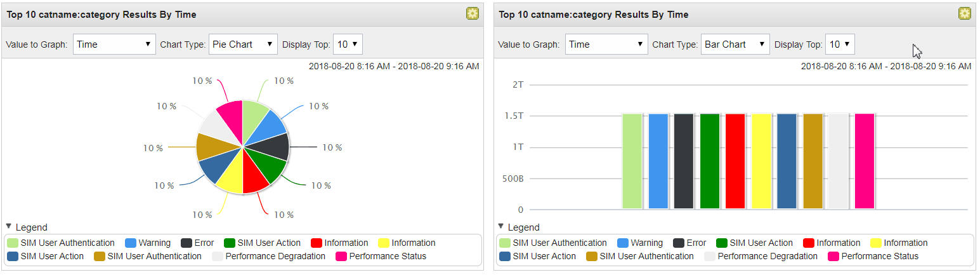Select the light green bar in chart

pyautogui.click(x=632, y=161)
